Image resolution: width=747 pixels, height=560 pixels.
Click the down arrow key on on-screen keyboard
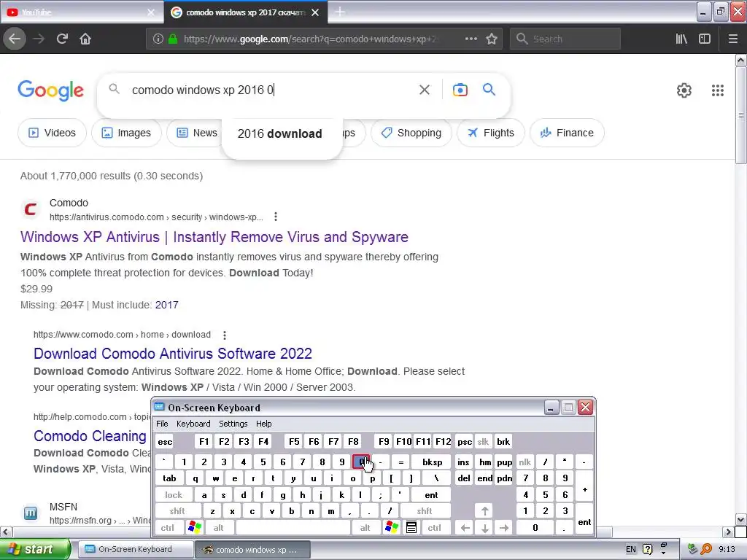point(484,527)
